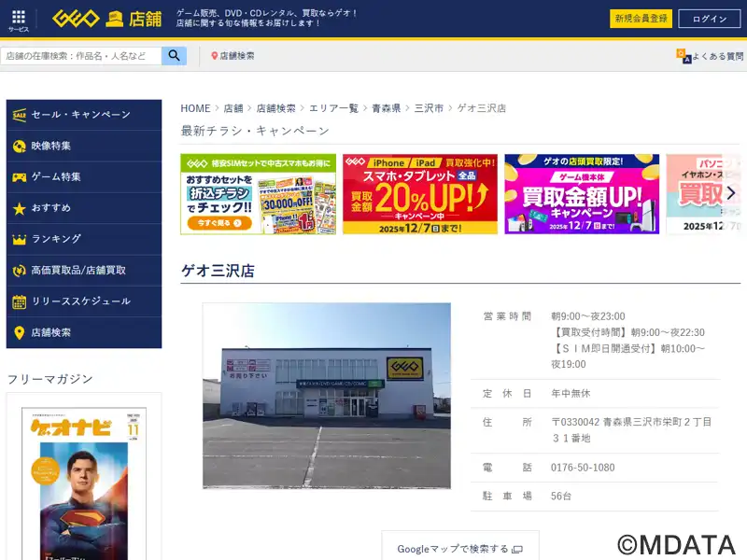Click the GEO logo in the header
Image resolution: width=747 pixels, height=560 pixels.
pos(76,19)
